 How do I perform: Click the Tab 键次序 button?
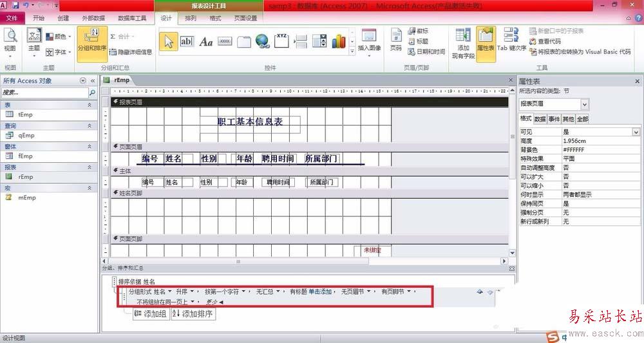tap(512, 40)
